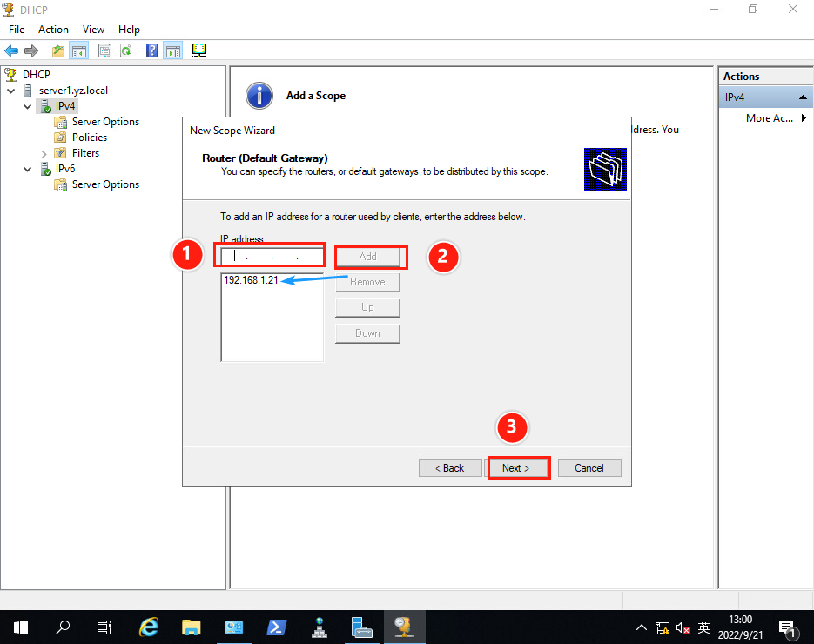Click the input language indicator 英
This screenshot has height=644, width=814.
point(704,628)
